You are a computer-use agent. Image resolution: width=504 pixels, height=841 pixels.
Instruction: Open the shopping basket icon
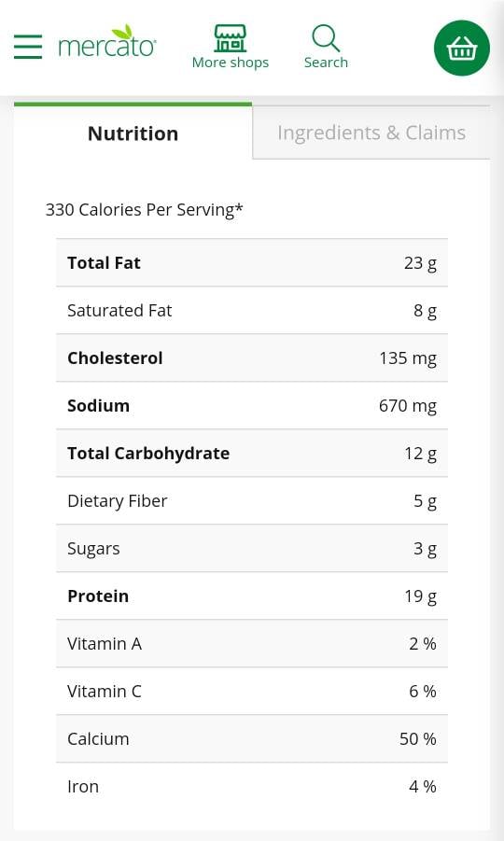pyautogui.click(x=462, y=48)
